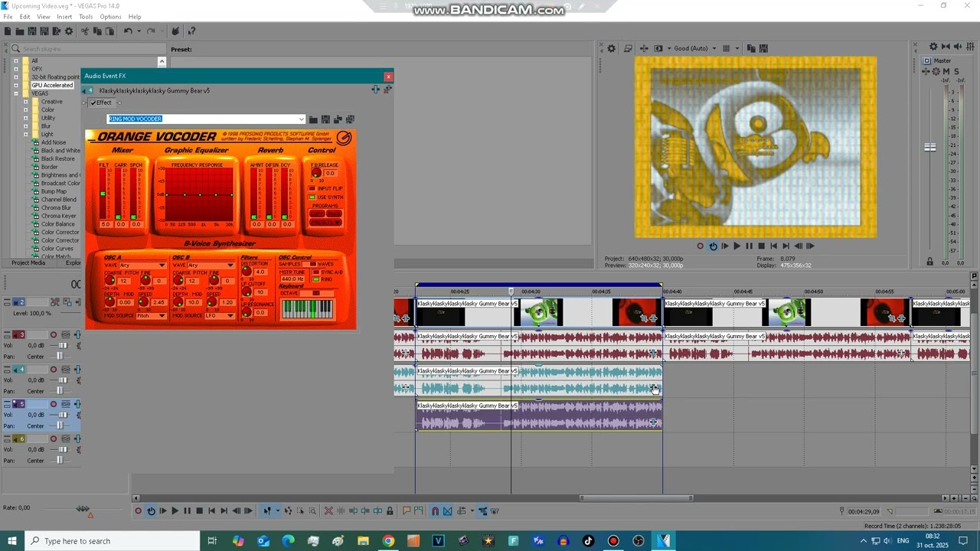Expand the Creative folder in plug-in tree
Screen dimensions: 980x551
tap(25, 102)
